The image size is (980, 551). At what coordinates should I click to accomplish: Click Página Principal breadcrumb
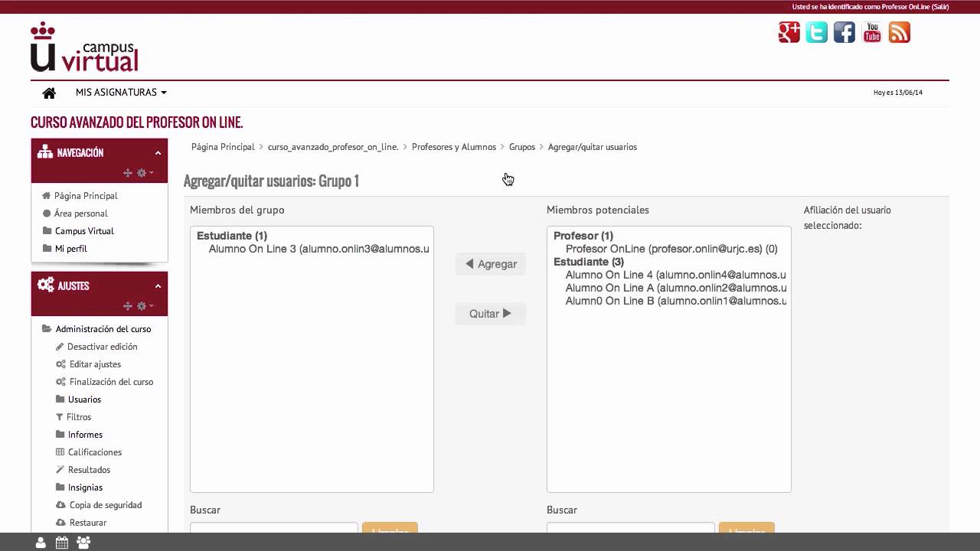(223, 147)
